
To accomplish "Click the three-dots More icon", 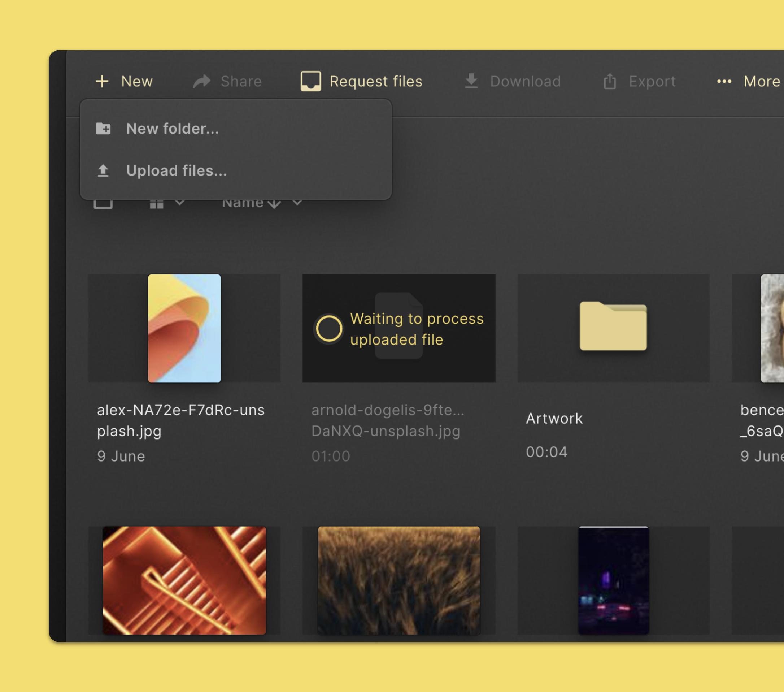I will [x=724, y=81].
